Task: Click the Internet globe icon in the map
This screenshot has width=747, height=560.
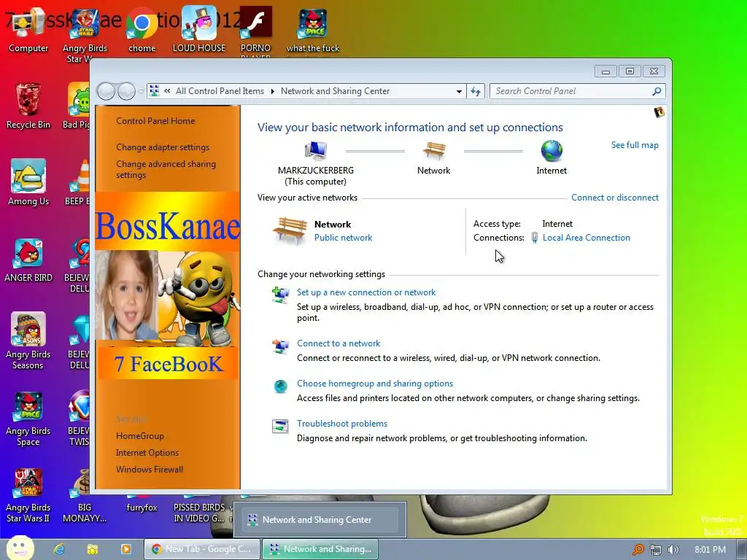Action: [x=551, y=150]
